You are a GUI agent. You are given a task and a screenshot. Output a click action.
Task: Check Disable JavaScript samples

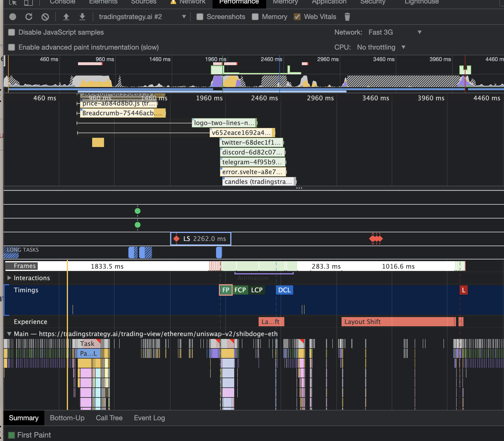coord(12,32)
